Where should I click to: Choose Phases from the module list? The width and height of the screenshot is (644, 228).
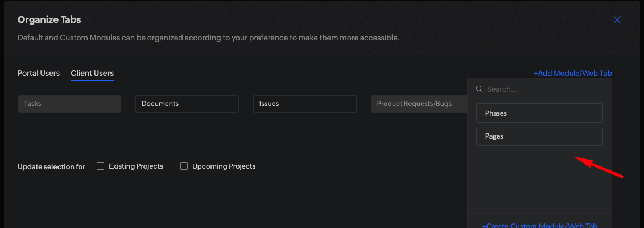(539, 113)
